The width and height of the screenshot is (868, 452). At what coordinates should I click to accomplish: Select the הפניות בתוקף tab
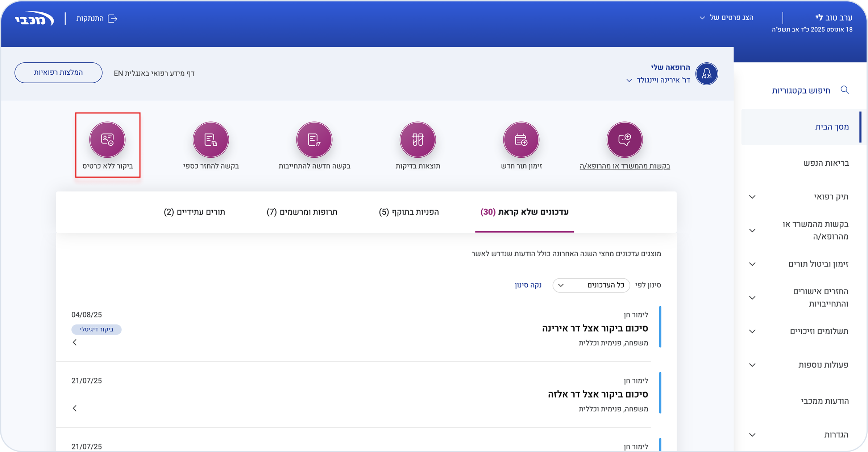pyautogui.click(x=409, y=212)
